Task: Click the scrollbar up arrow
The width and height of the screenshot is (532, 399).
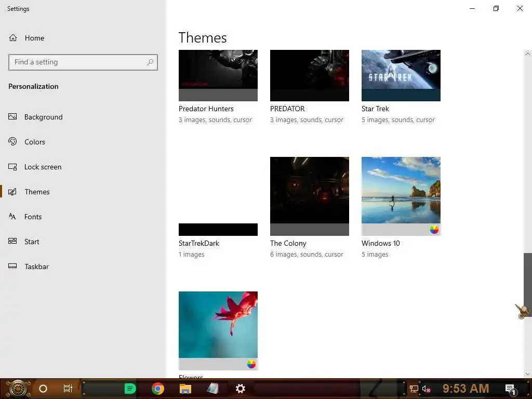Action: 527,54
